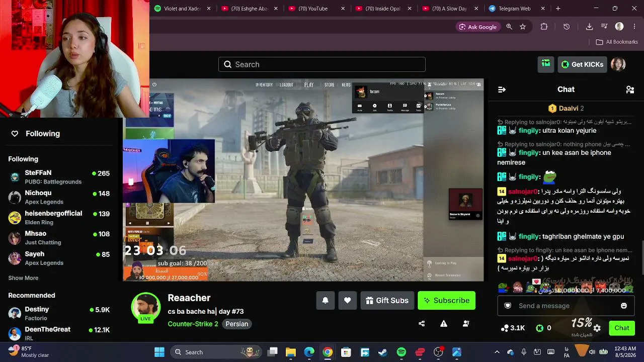Image resolution: width=644 pixels, height=362 pixels.
Task: Open Destiny's recommended channel
Action: point(60,313)
